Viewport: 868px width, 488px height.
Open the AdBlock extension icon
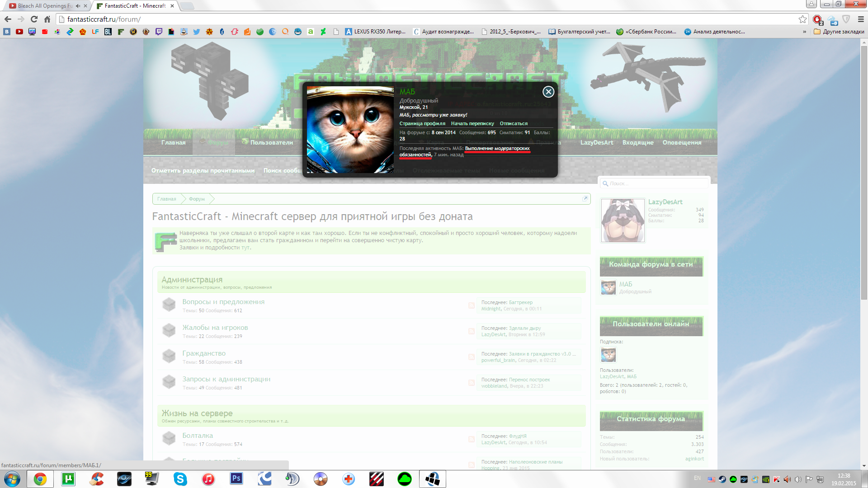pos(817,19)
